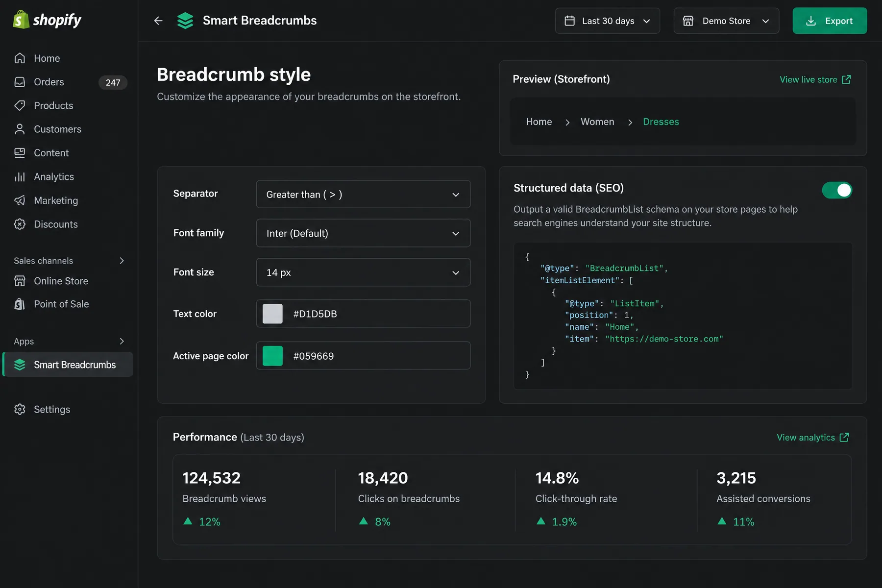Click the 124,532 Breadcrumb views value
Viewport: 882px width, 588px height.
pyautogui.click(x=212, y=478)
